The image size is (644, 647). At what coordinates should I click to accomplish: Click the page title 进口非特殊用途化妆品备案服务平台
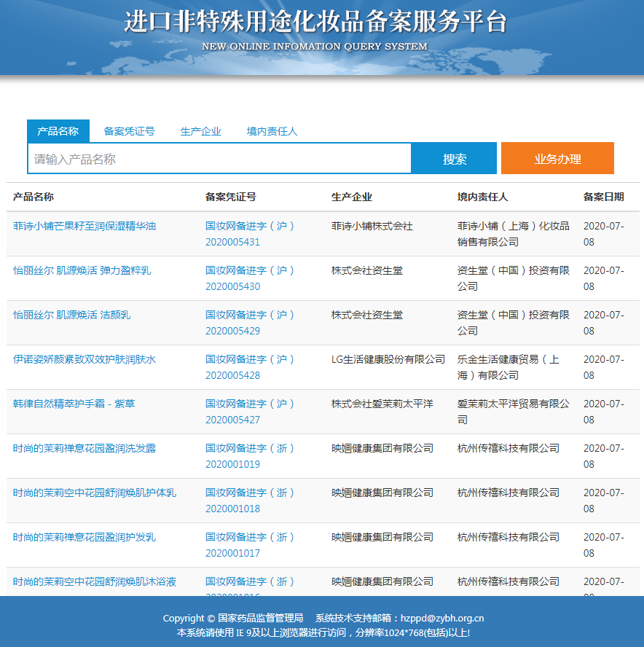315,21
